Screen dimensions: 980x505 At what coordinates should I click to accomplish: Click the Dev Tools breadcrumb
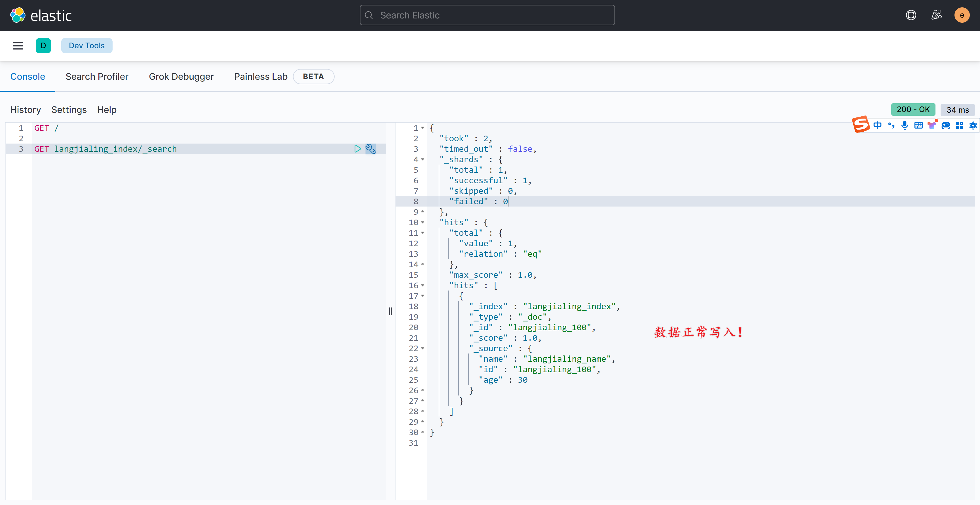pos(87,46)
